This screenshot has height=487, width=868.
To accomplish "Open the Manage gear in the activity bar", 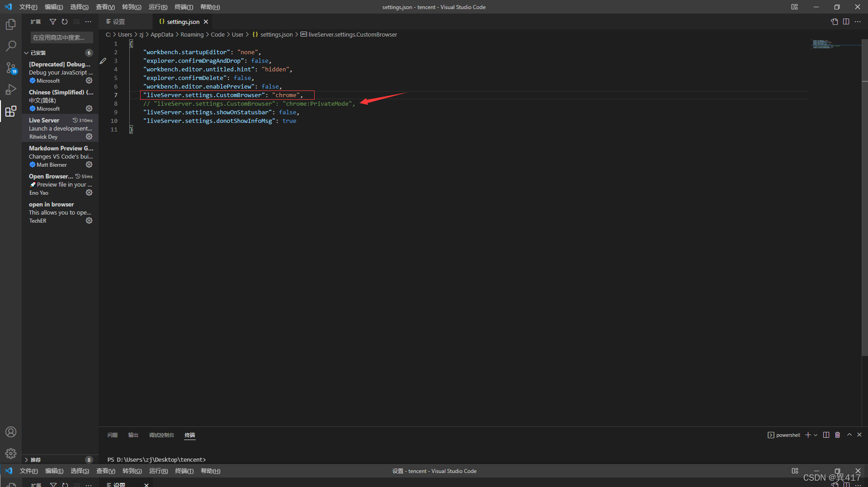I will 11,453.
